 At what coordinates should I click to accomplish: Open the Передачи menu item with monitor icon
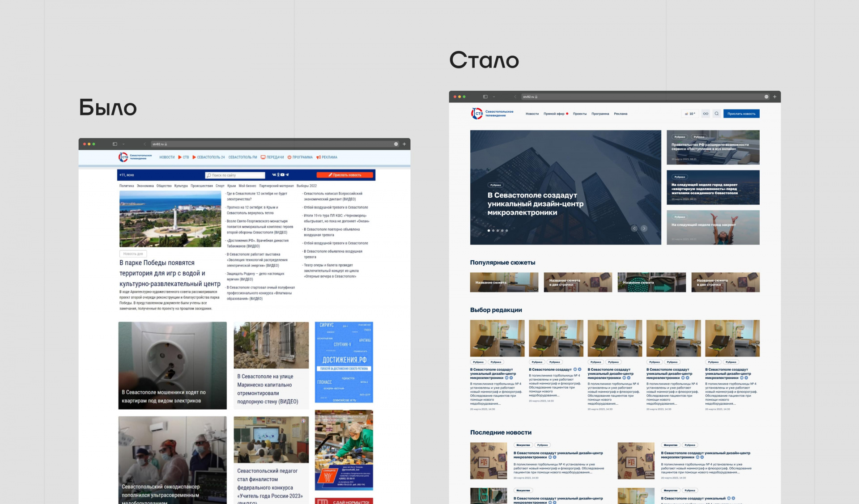coord(272,157)
